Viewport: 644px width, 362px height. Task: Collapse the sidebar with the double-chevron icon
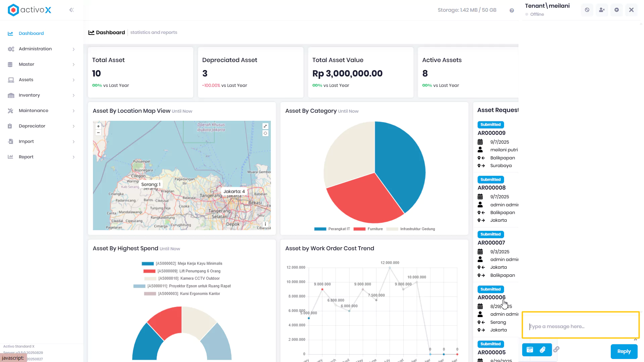[x=71, y=10]
